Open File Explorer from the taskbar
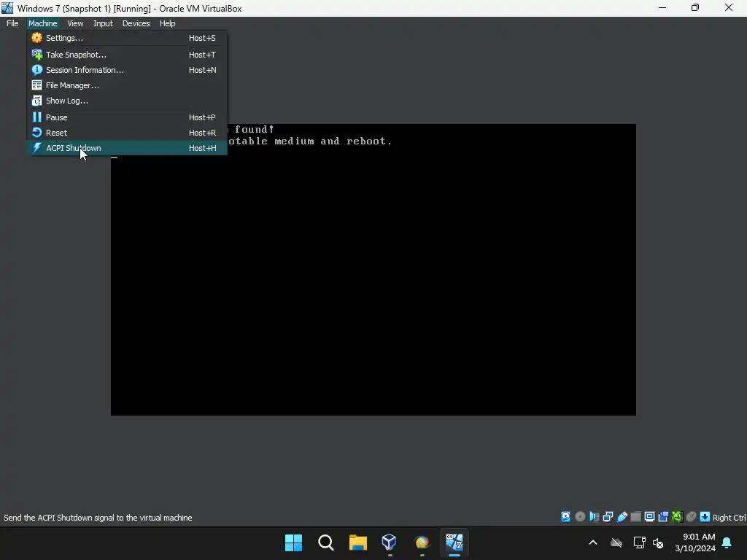The image size is (747, 560). (357, 542)
